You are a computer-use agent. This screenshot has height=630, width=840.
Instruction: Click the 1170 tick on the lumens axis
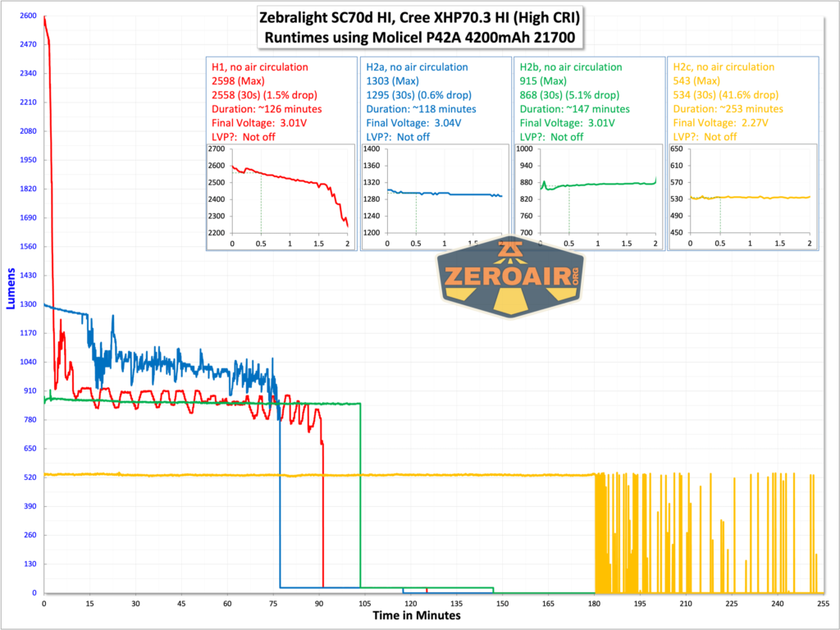click(28, 333)
